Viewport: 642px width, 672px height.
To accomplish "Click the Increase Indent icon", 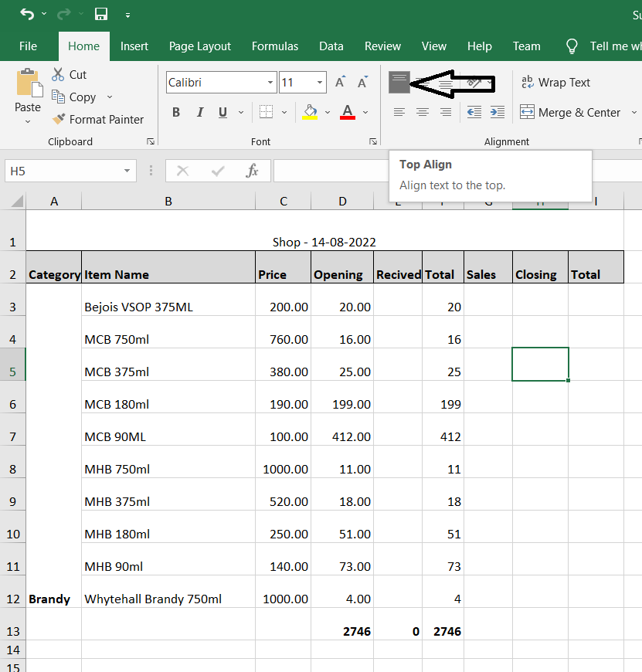I will (x=497, y=112).
